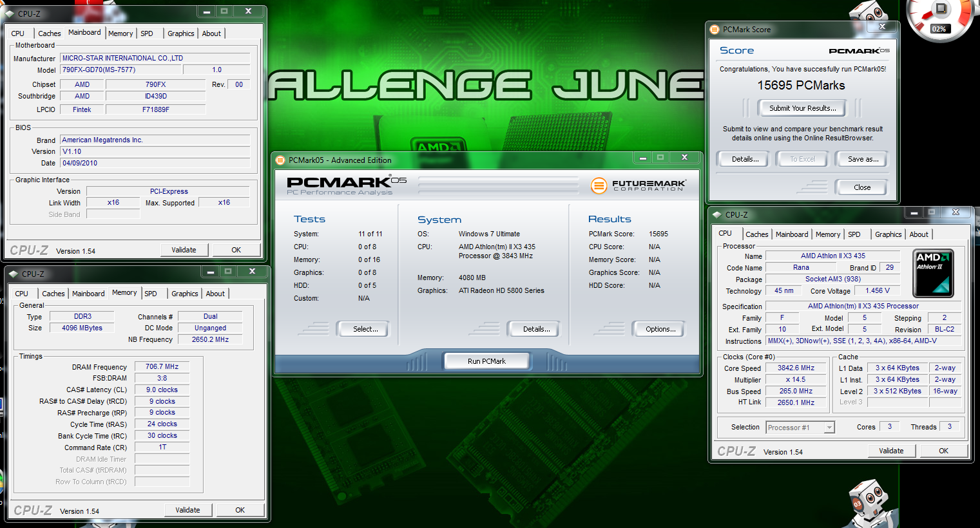Click the Core Speed value 3842.6 MHz

796,368
